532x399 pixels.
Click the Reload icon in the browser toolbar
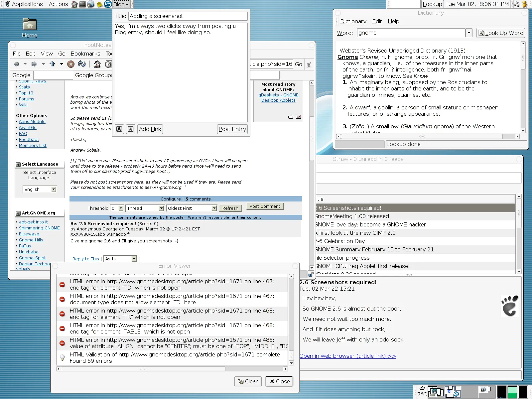coord(82,64)
